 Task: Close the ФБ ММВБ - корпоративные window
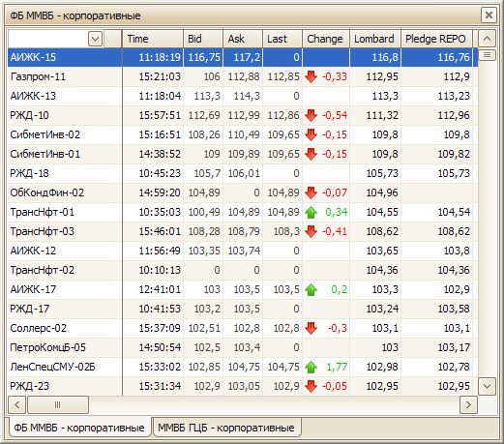489,15
